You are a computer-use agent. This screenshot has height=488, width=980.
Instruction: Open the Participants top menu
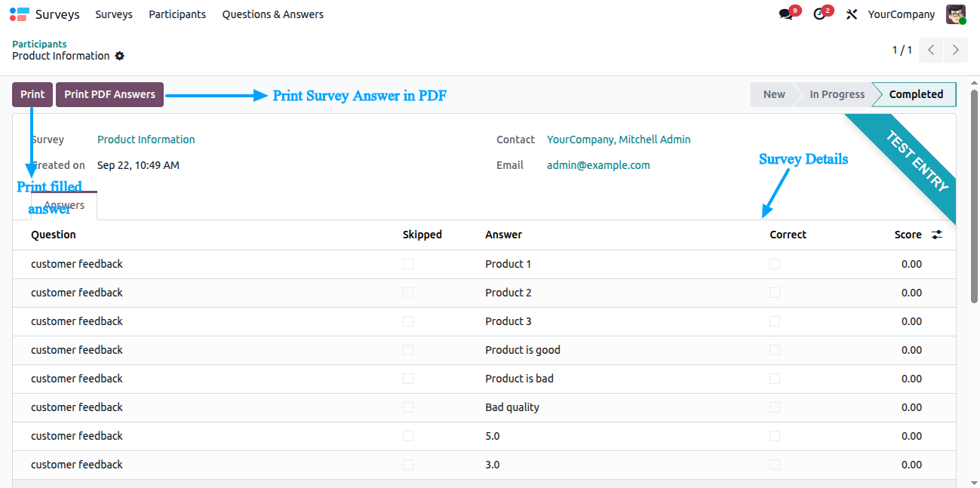pyautogui.click(x=177, y=14)
